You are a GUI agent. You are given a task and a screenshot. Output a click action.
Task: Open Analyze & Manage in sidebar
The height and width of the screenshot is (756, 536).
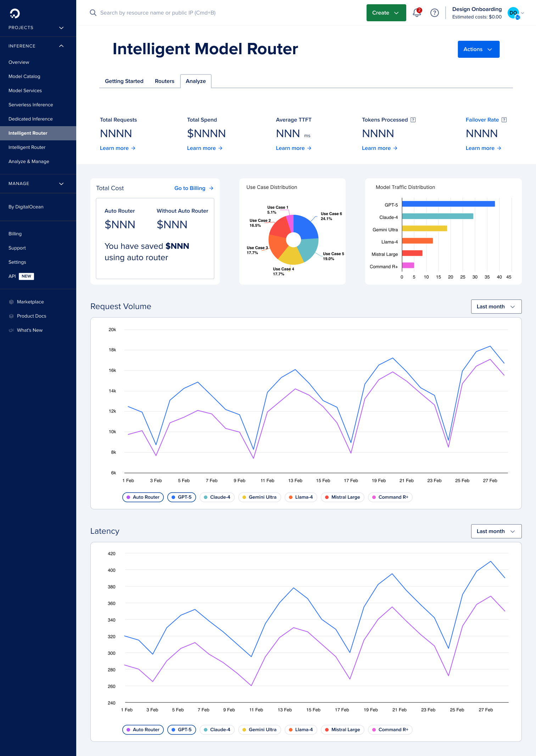coord(38,162)
